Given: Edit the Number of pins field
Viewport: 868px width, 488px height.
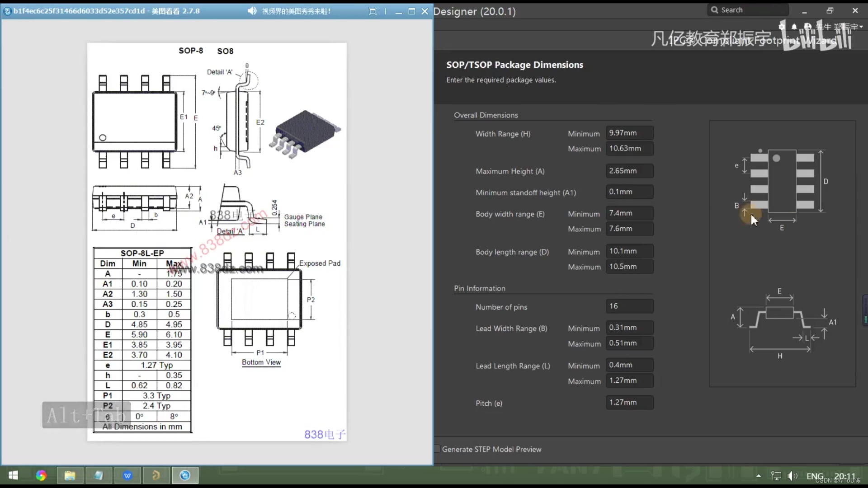Looking at the screenshot, I should click(x=629, y=306).
